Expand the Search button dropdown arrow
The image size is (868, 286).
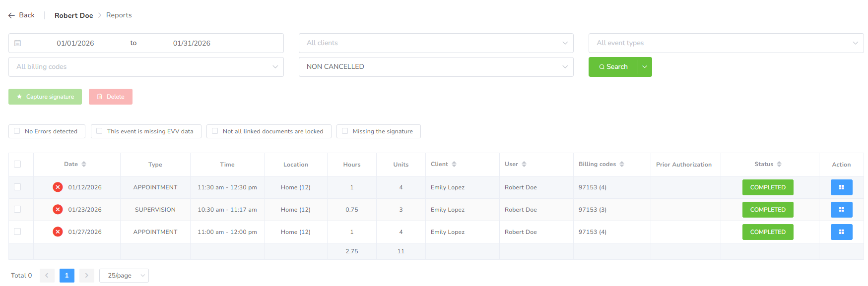coord(645,67)
